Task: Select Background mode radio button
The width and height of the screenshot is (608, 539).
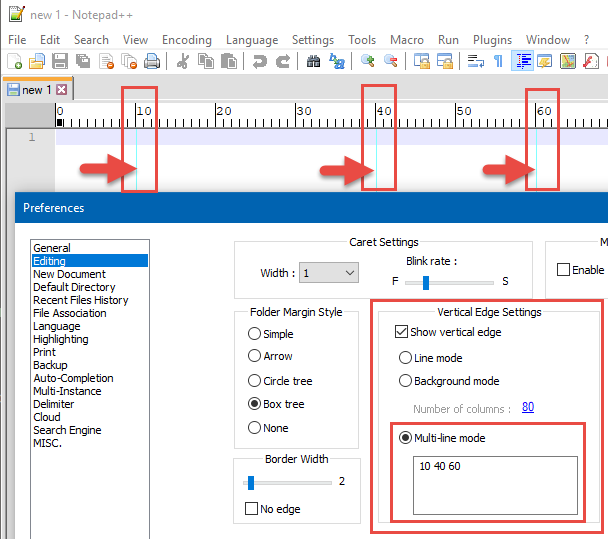Action: pos(405,381)
